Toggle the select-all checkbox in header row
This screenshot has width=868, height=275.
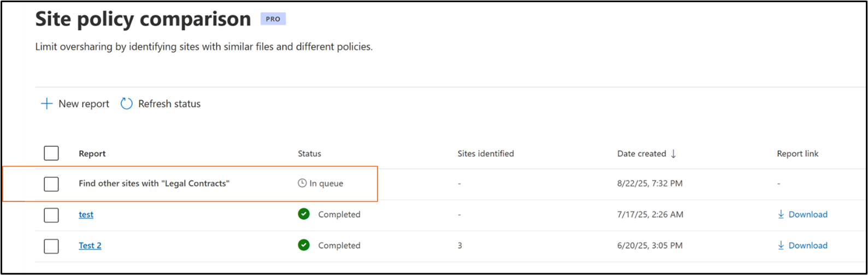pyautogui.click(x=51, y=153)
